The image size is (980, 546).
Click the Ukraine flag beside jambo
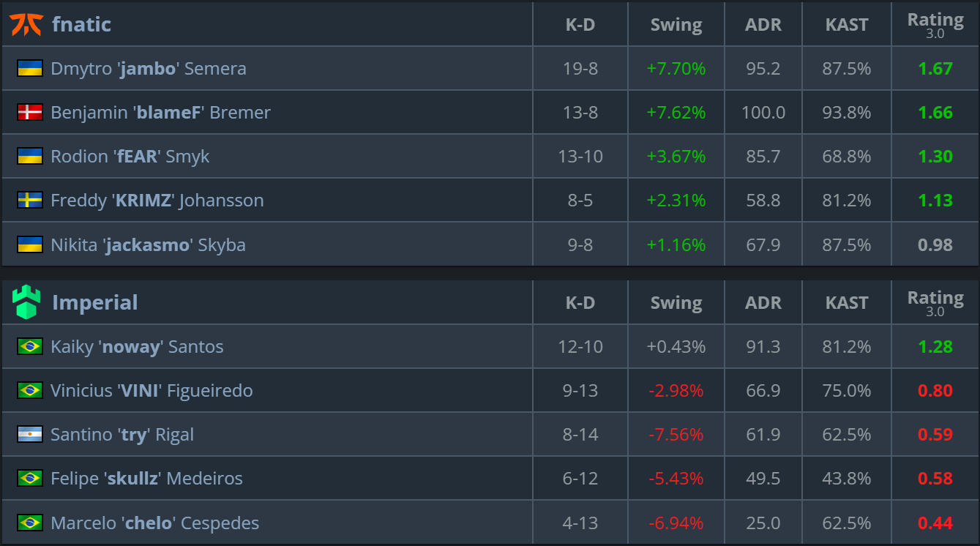pos(30,69)
